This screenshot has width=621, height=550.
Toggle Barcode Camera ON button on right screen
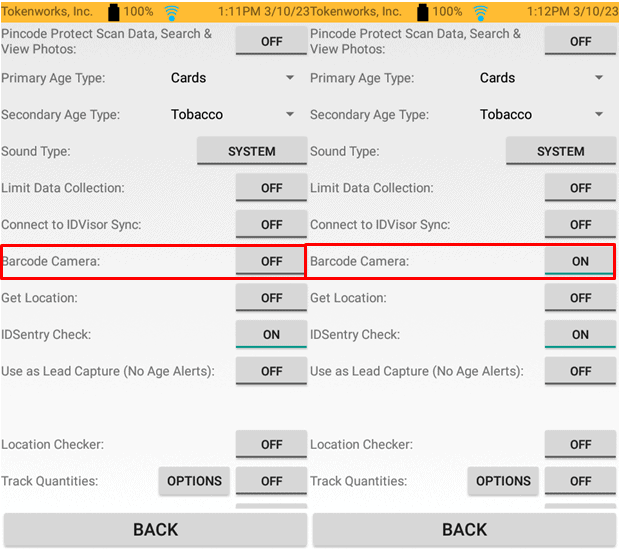(x=580, y=261)
